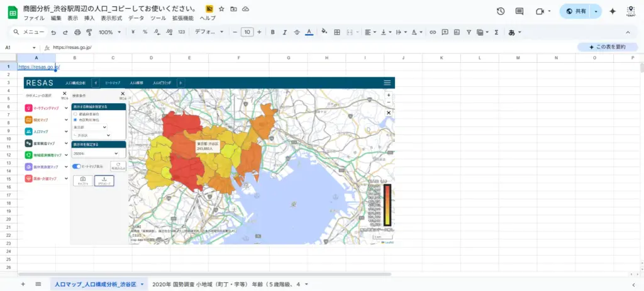This screenshot has height=291, width=644.
Task: Open the データ menu
Action: click(x=136, y=18)
